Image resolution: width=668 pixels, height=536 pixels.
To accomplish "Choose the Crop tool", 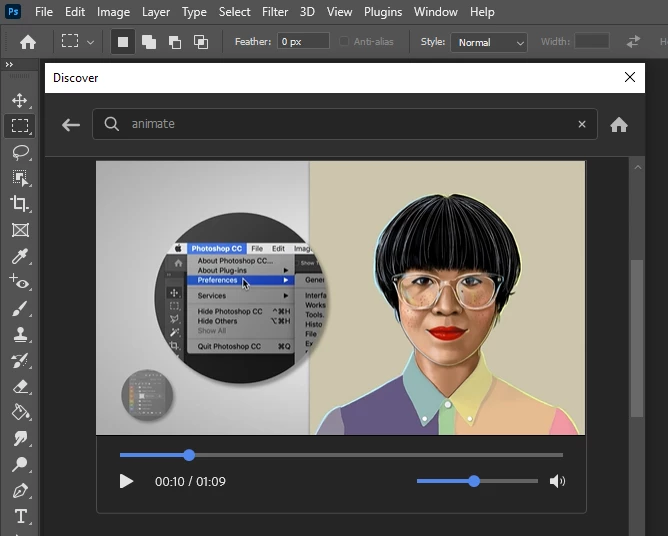I will point(20,204).
